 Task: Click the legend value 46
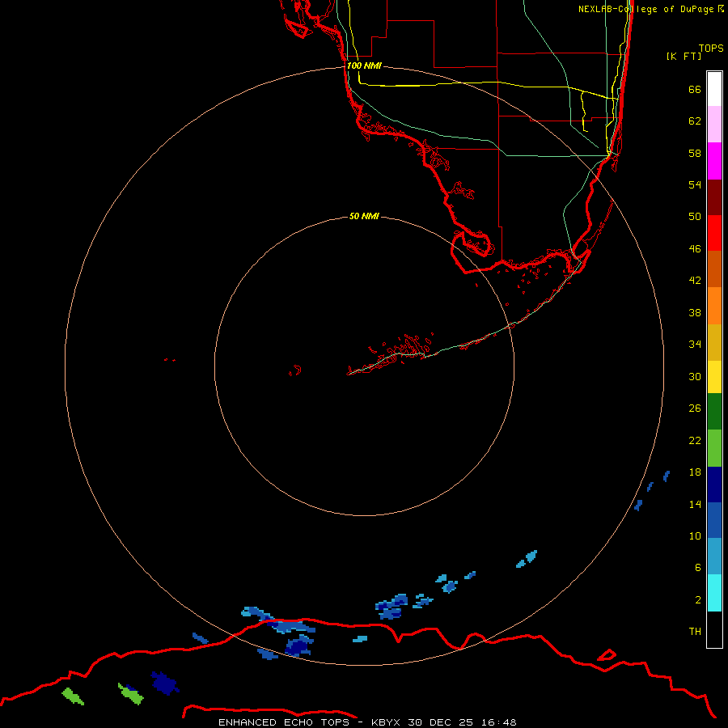click(x=695, y=249)
